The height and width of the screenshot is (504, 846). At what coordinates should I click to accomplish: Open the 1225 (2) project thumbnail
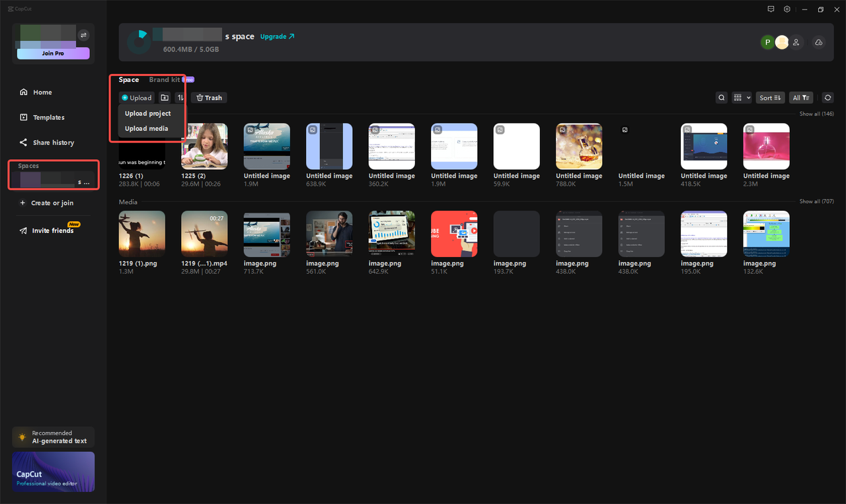204,146
